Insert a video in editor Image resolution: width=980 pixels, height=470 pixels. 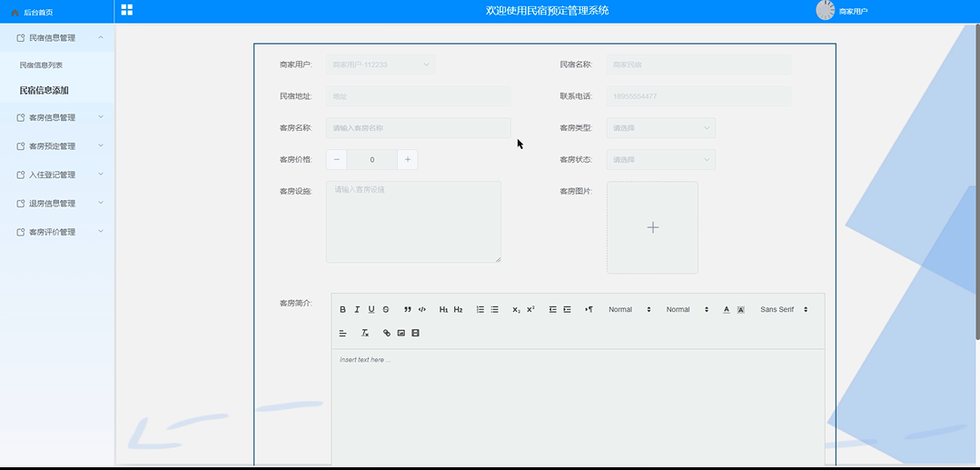[416, 333]
